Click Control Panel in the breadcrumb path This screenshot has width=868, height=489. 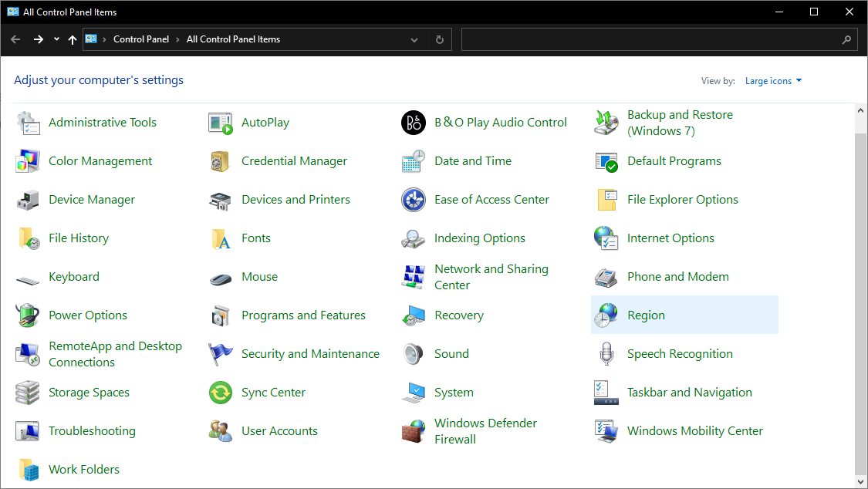click(141, 39)
